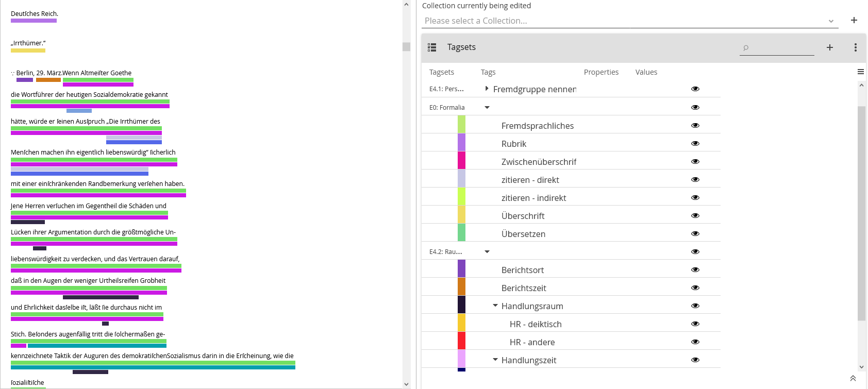Toggle eye icon for Berichtsort tag
Screen dimensions: 868x389
pos(695,269)
